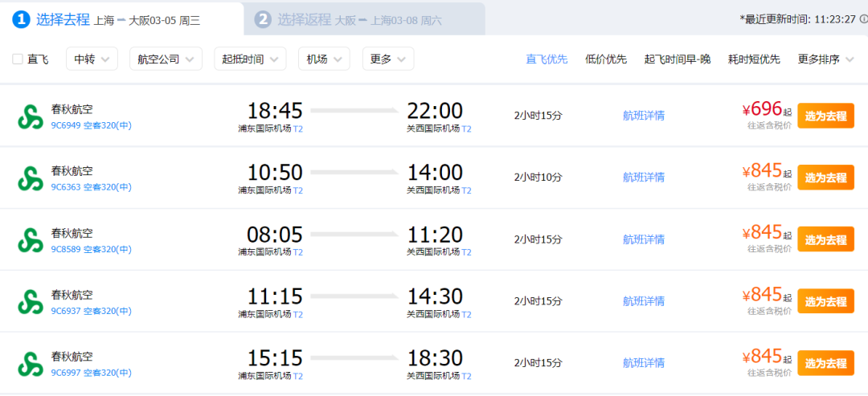Click the step 2 circle badge

(263, 19)
